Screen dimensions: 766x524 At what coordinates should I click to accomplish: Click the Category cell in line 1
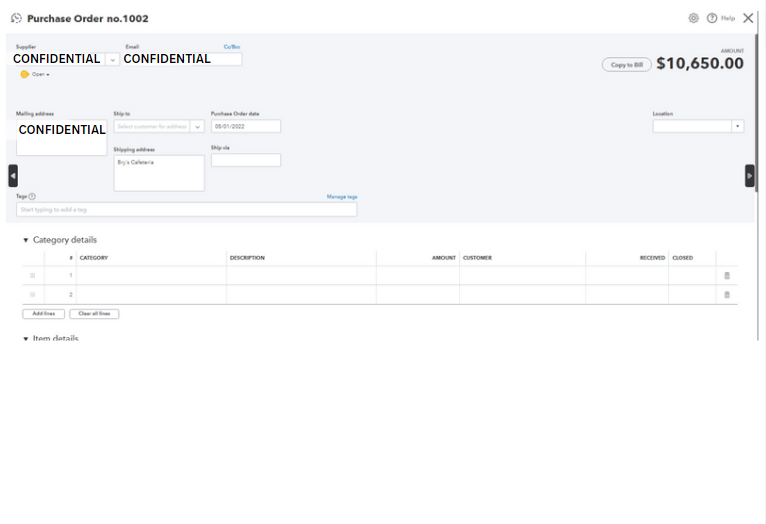(151, 275)
